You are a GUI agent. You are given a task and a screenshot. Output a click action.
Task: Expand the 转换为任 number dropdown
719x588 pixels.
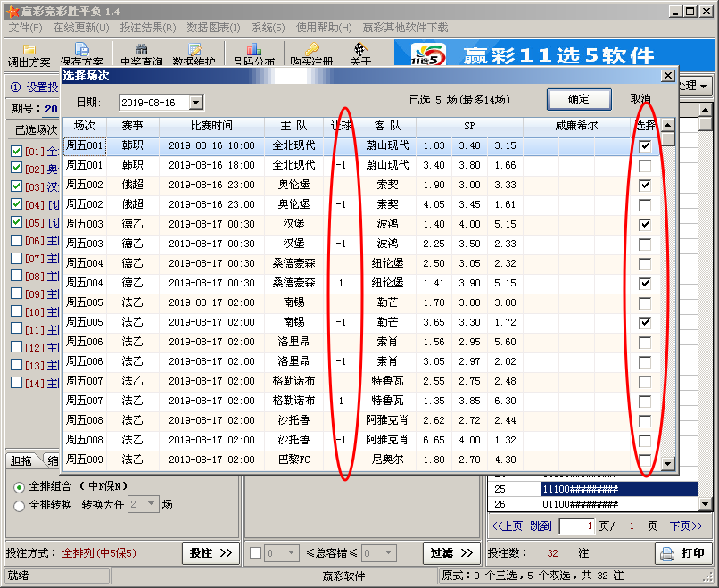point(151,504)
